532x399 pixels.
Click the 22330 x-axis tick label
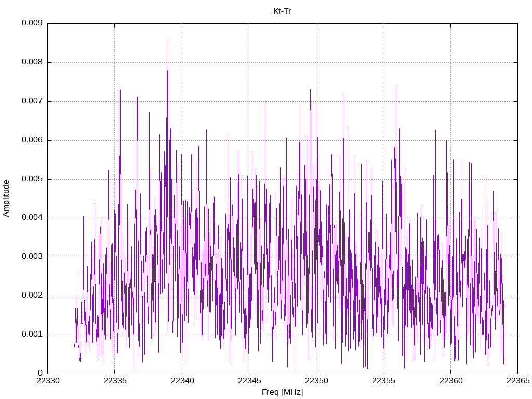[x=48, y=381]
